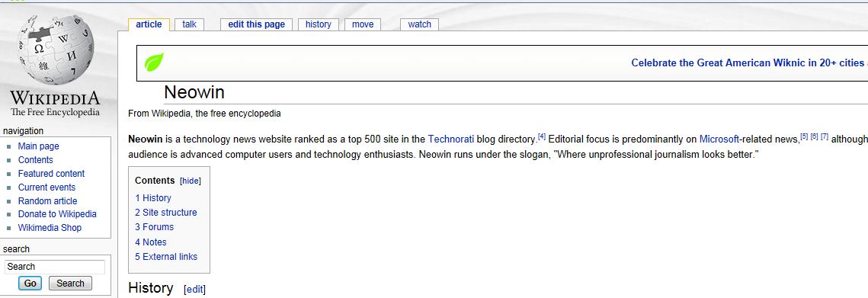Image resolution: width=868 pixels, height=298 pixels.
Task: Edit the History section
Action: 194,289
